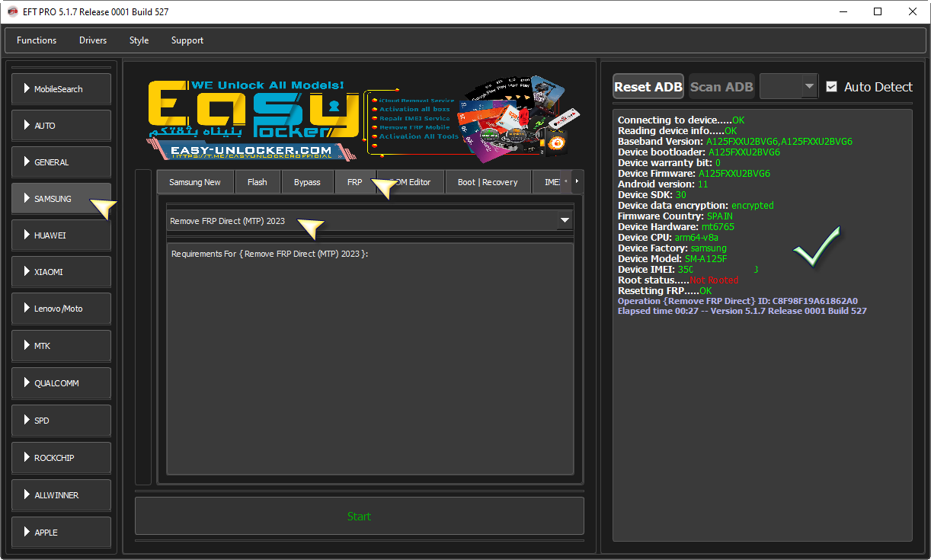Open the ALLWINNER section
Image resolution: width=931 pixels, height=560 pixels.
61,495
